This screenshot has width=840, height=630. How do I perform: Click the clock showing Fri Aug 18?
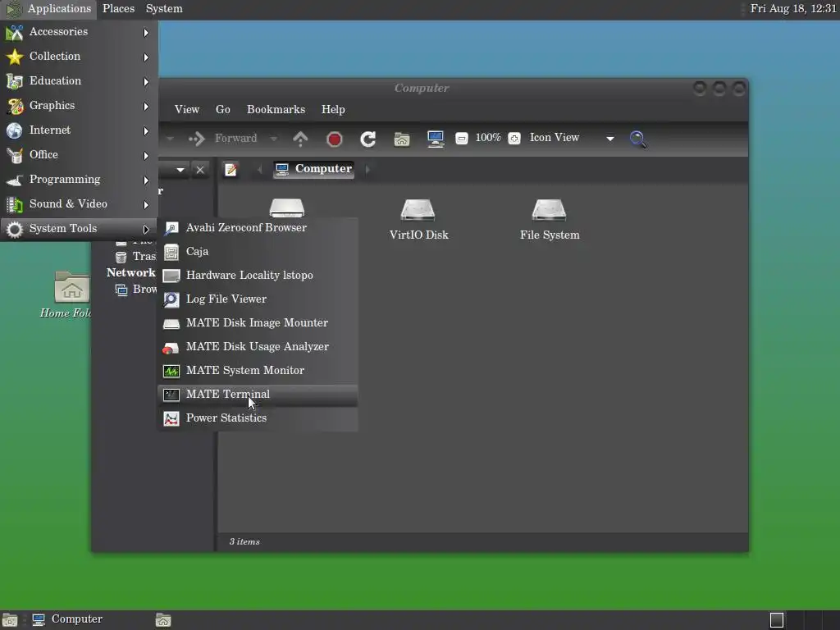[792, 8]
